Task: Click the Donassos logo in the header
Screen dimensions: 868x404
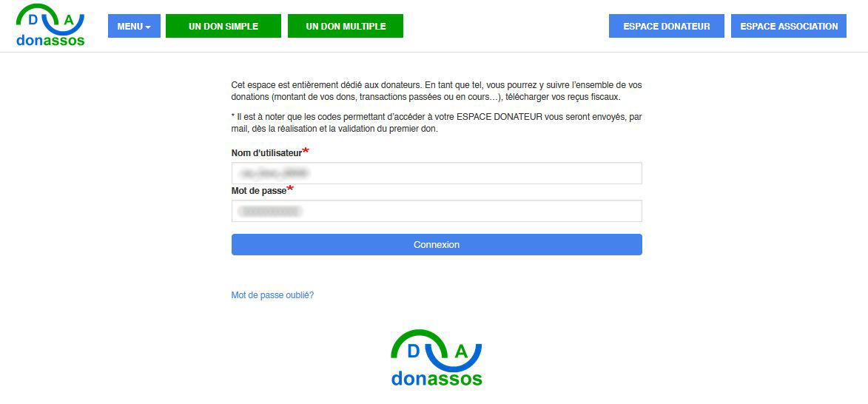Action: pos(50,26)
